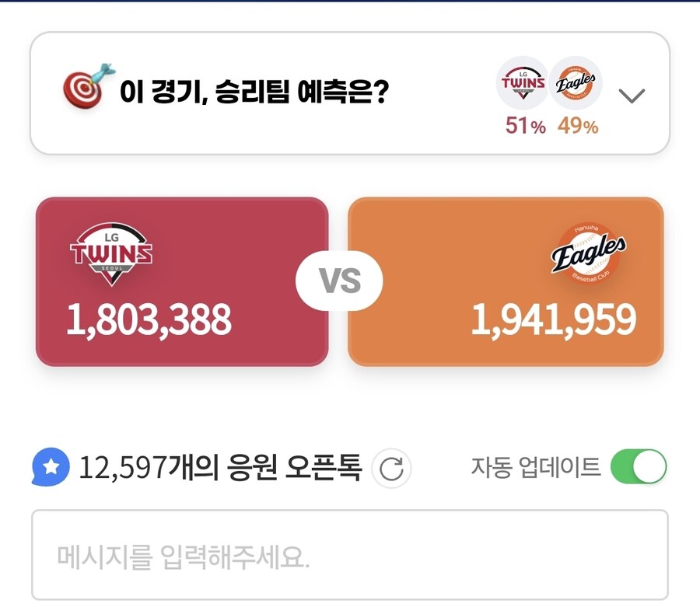Click the blue star chat bubble icon

tap(50, 468)
